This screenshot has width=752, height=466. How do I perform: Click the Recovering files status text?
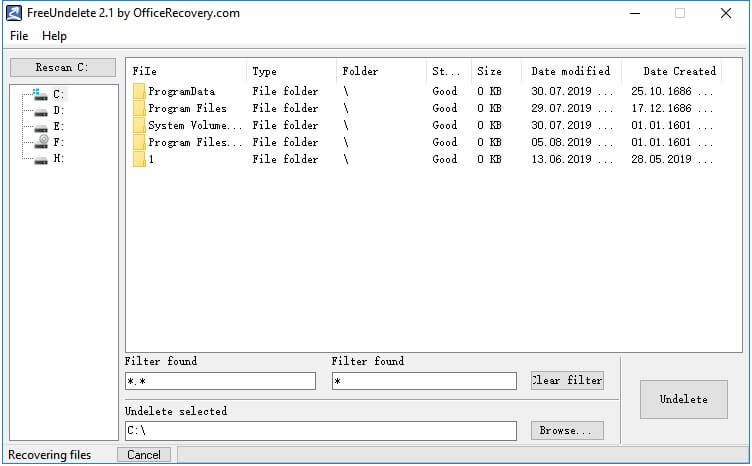[x=49, y=455]
